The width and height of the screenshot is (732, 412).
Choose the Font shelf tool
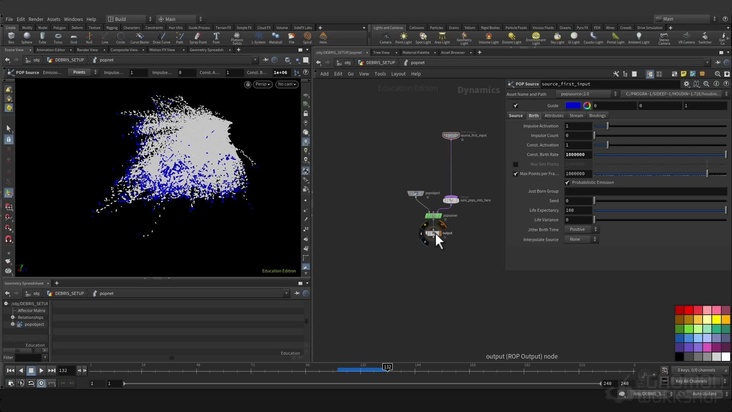pos(216,37)
